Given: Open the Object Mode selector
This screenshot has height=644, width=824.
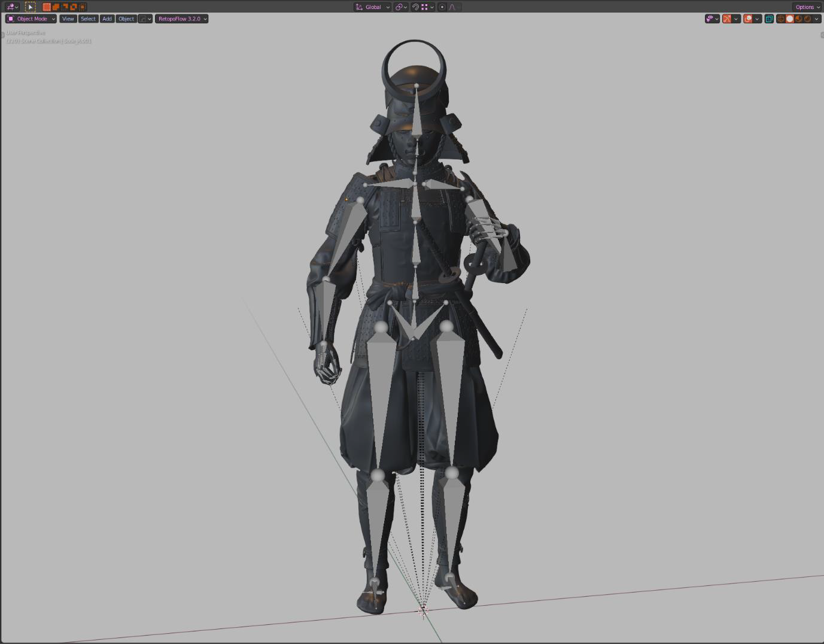Looking at the screenshot, I should pyautogui.click(x=30, y=19).
